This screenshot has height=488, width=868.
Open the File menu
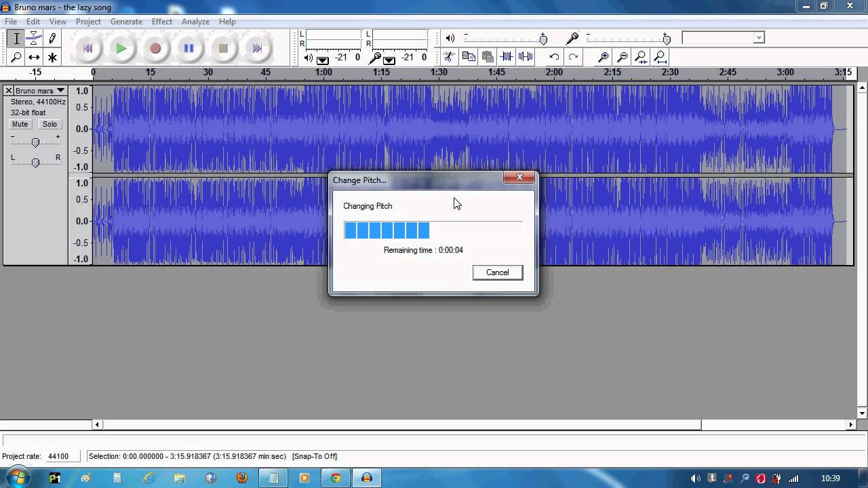[11, 22]
